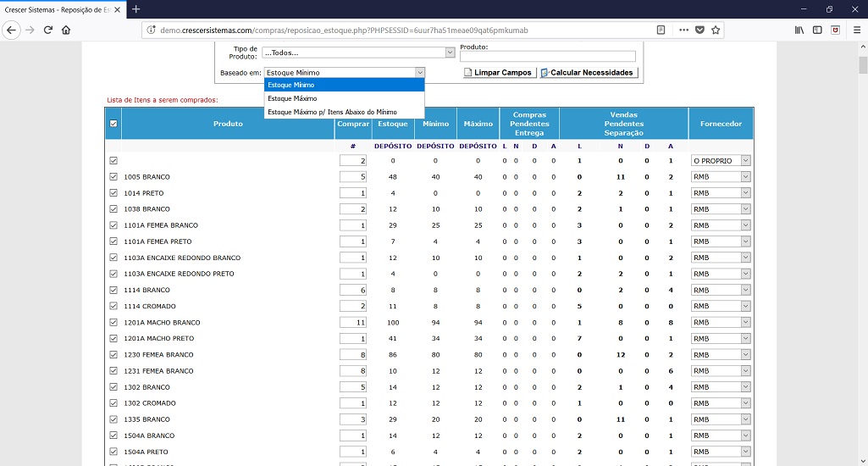868x466 pixels.
Task: Click the red shield extension icon
Action: [x=835, y=30]
